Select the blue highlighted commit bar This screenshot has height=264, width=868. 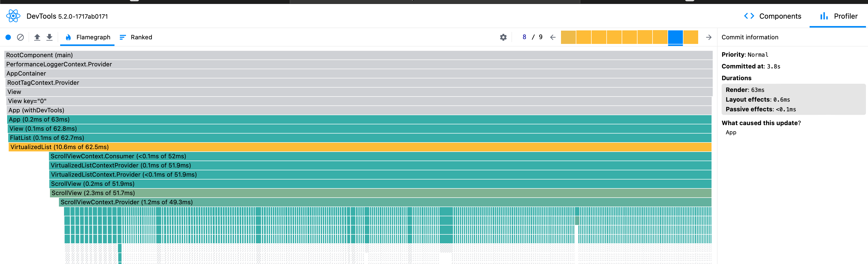click(x=675, y=37)
